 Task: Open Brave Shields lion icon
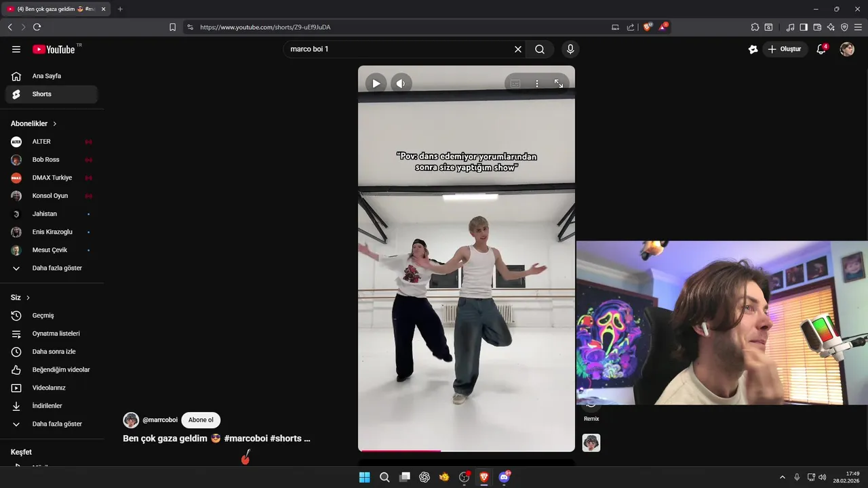648,27
